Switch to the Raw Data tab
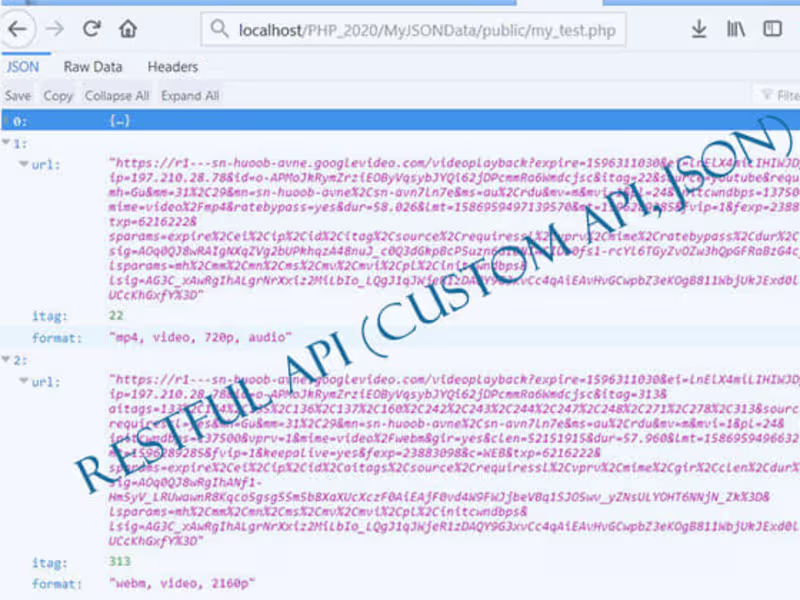The width and height of the screenshot is (800, 600). [93, 67]
